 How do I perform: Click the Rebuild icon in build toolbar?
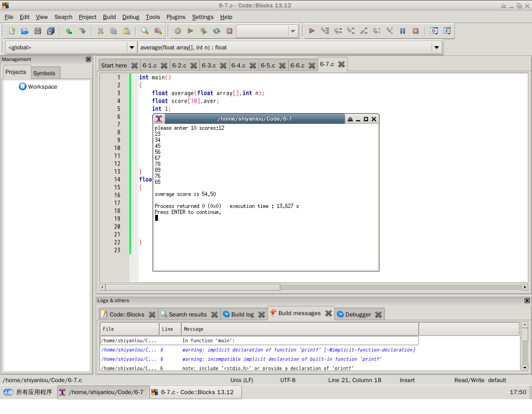(x=217, y=31)
